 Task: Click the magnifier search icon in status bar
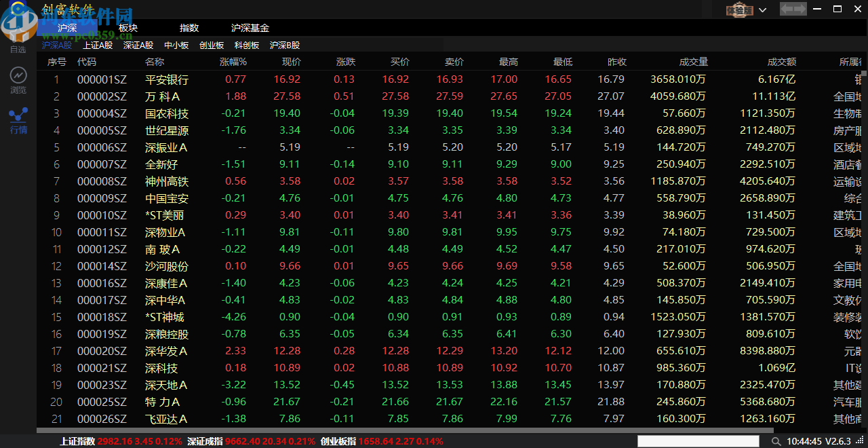coord(776,441)
